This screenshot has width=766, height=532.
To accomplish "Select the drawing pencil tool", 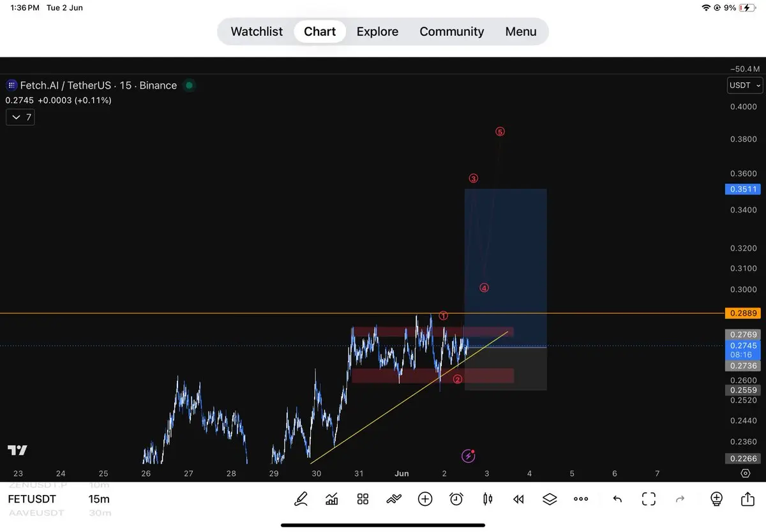I will (x=301, y=499).
